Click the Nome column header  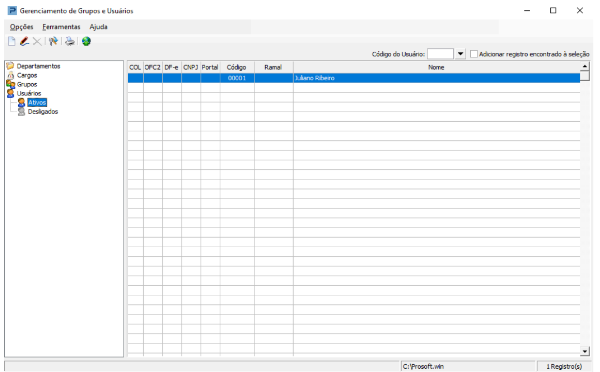point(436,67)
